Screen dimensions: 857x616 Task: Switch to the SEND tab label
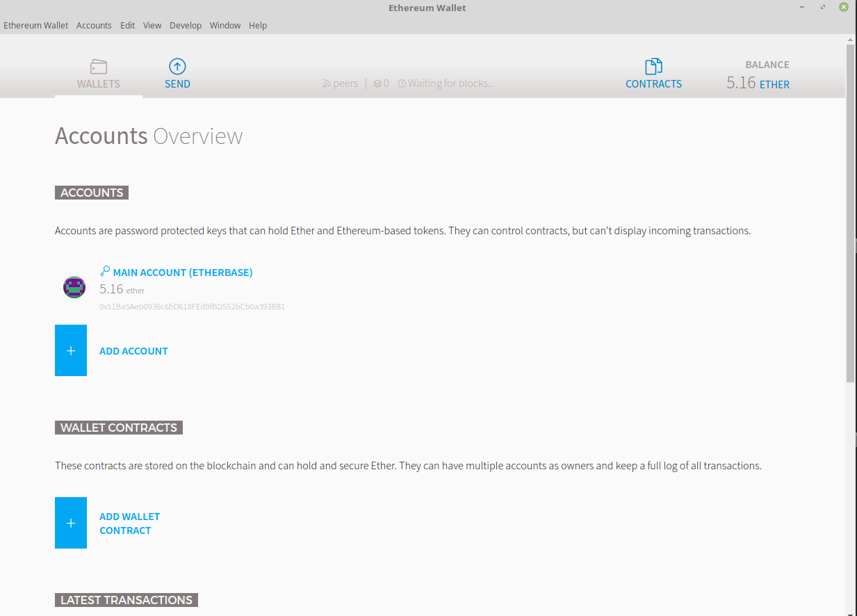coord(177,84)
